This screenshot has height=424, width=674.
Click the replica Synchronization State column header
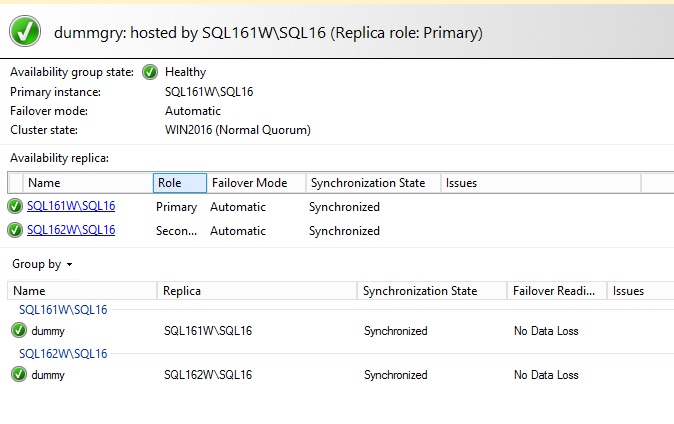click(373, 183)
